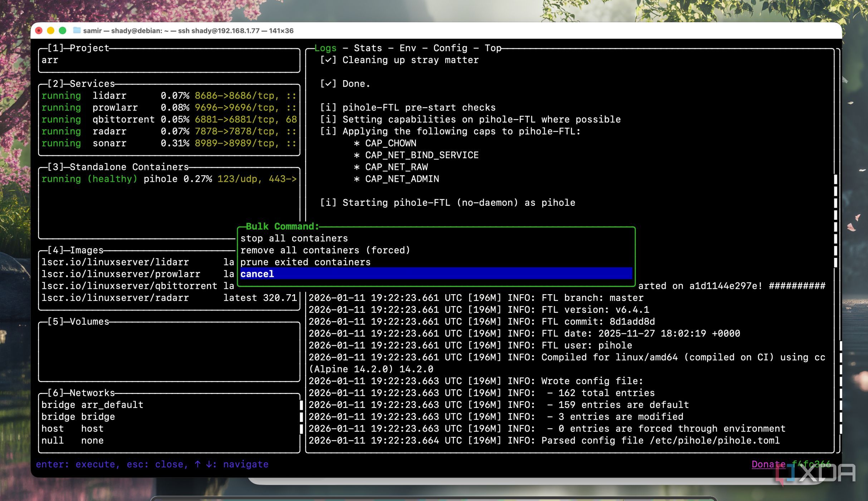This screenshot has width=868, height=501.
Task: Focus the [4] Images panel title
Action: point(75,250)
